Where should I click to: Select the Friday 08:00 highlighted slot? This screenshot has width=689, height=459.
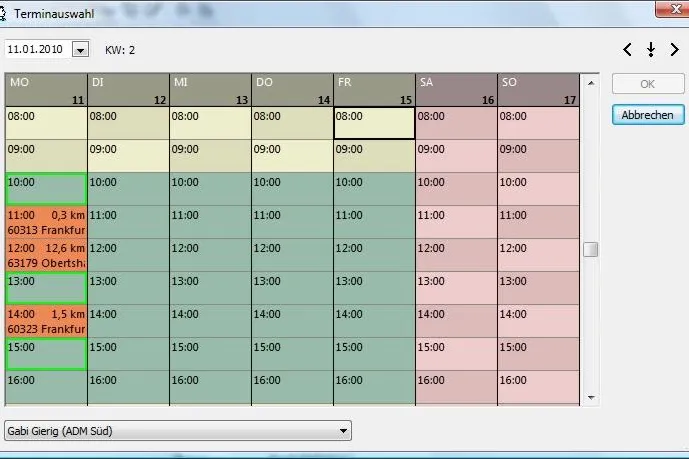click(x=374, y=123)
